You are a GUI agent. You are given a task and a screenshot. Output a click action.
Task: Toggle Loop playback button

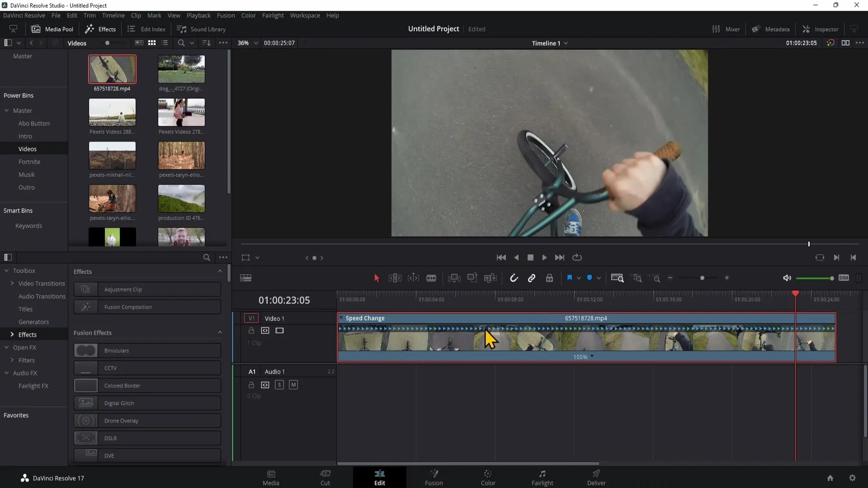[577, 258]
